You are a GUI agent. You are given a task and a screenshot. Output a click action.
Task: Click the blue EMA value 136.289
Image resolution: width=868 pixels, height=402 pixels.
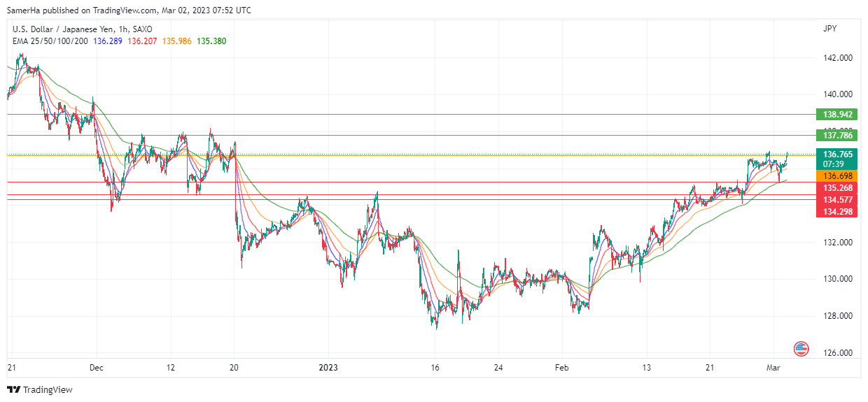108,41
